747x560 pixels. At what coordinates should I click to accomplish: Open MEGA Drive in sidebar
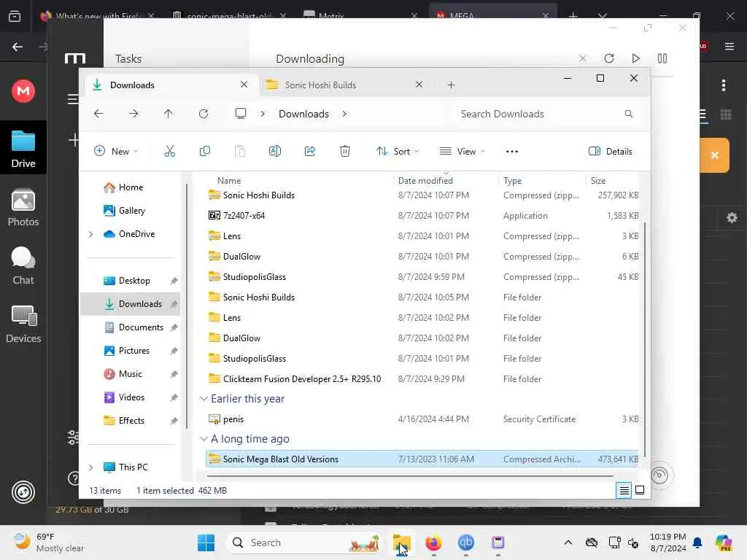click(x=23, y=149)
